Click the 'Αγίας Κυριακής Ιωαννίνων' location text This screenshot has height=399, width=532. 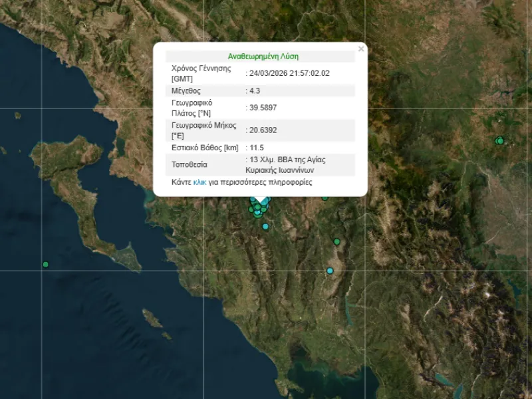pos(287,170)
